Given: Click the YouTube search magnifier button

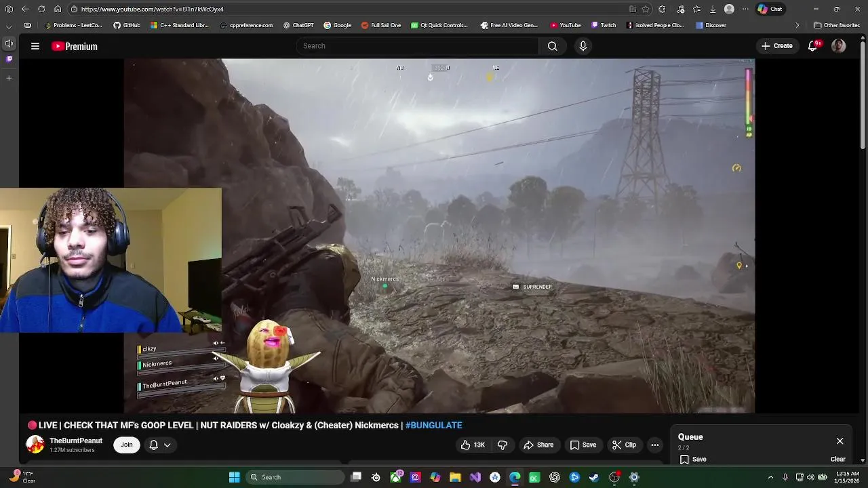Looking at the screenshot, I should click(x=553, y=46).
